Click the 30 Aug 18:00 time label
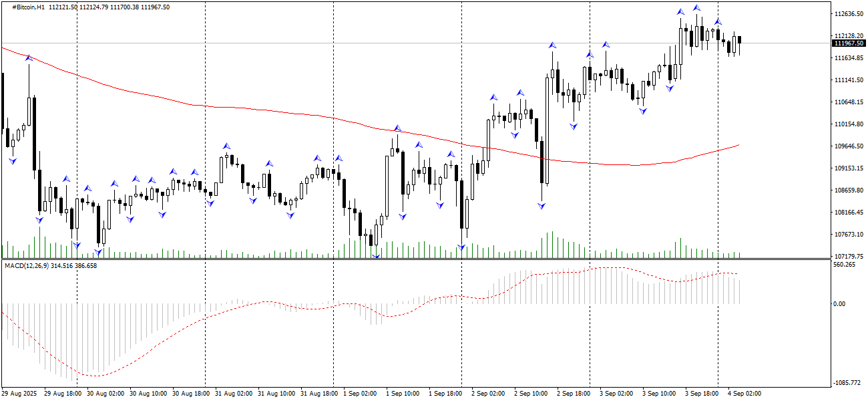868x401 pixels. (191, 394)
